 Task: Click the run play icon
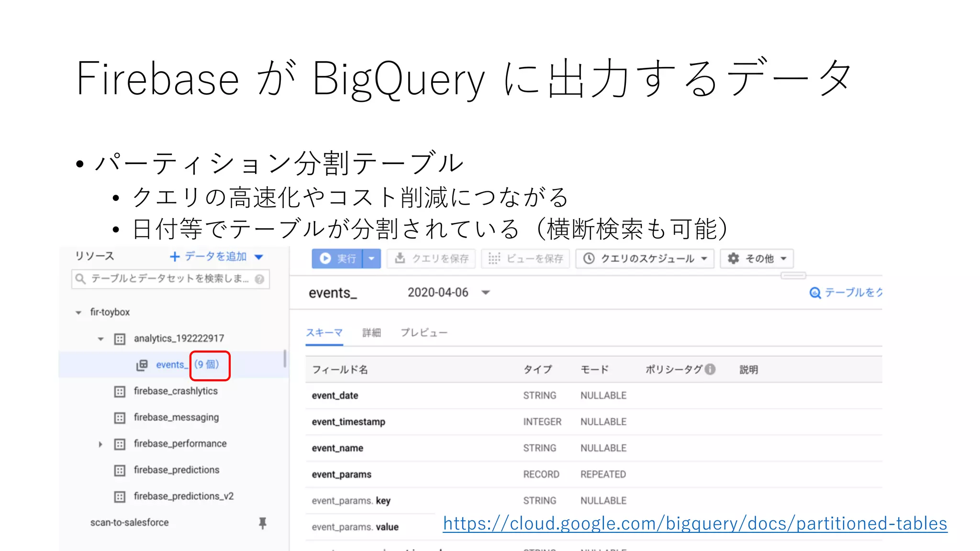325,259
